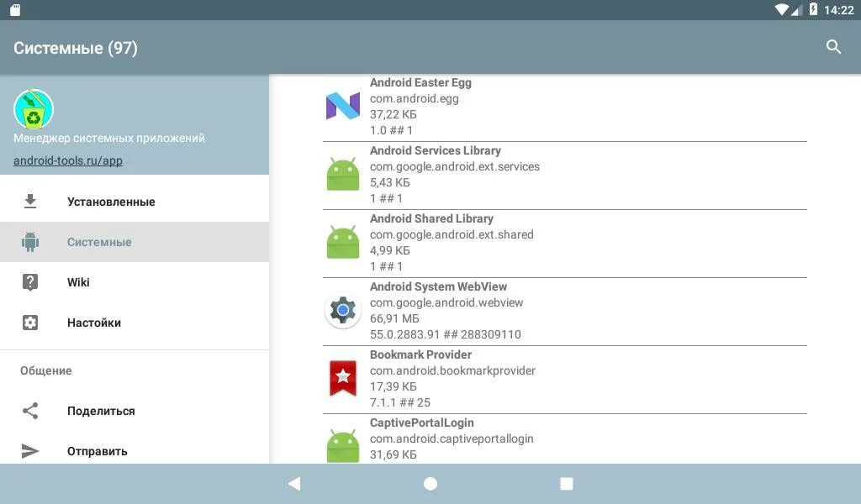
Task: Click the gear icon beside Настойки
Action: [x=30, y=323]
